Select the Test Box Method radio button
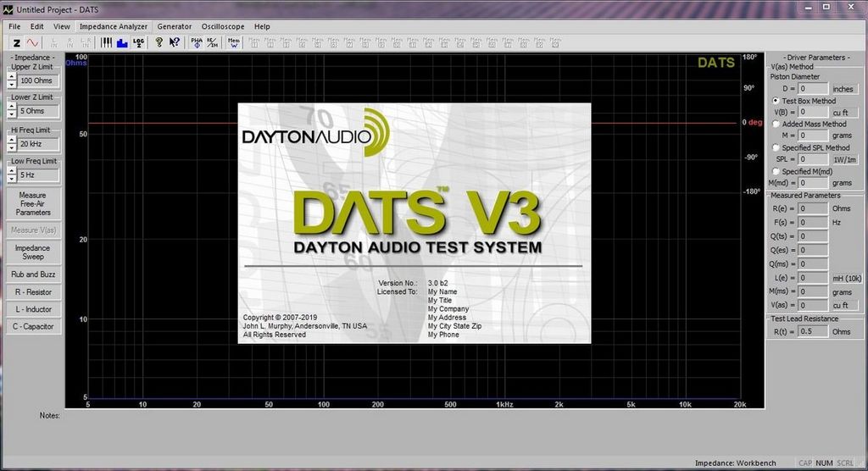 click(776, 101)
